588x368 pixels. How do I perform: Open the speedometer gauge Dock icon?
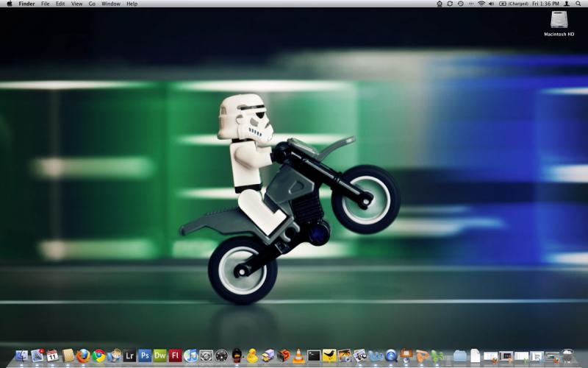222,355
